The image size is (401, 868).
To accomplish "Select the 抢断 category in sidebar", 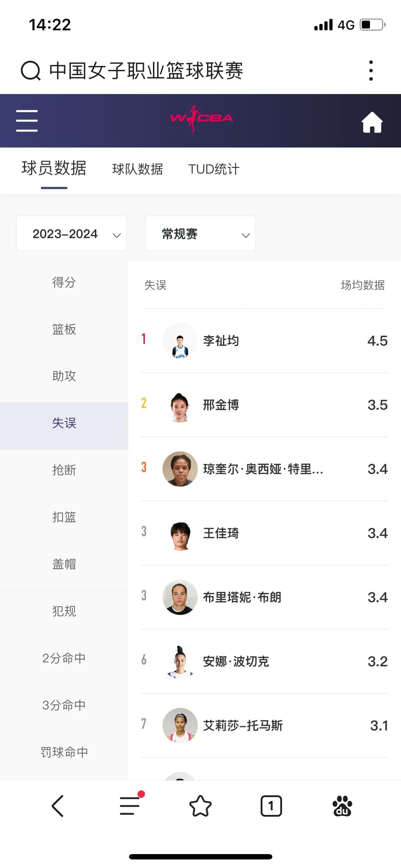I will point(64,470).
